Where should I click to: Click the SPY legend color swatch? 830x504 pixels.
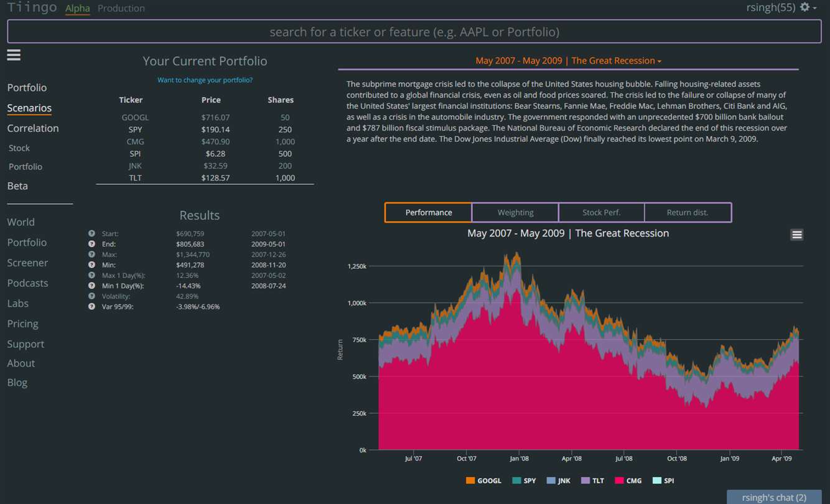point(516,480)
